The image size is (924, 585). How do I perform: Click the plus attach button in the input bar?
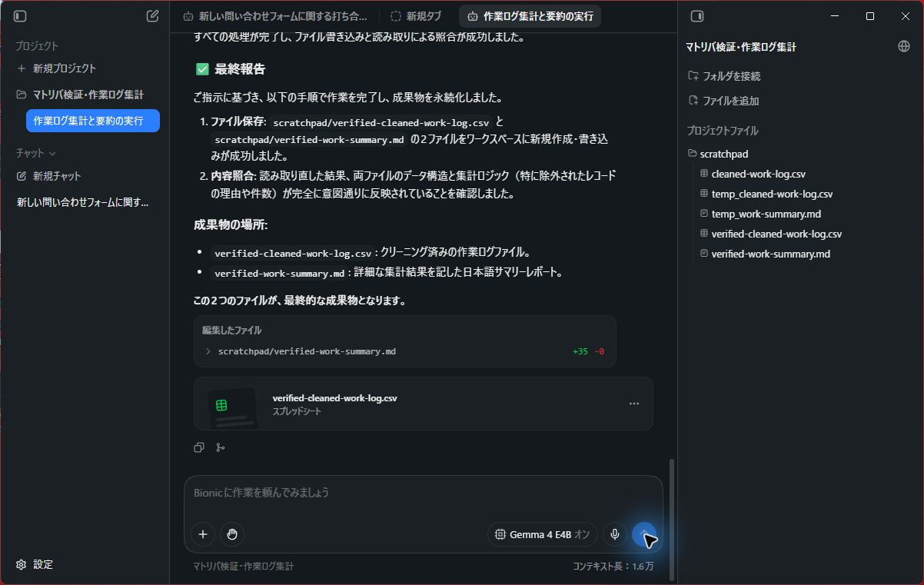203,534
